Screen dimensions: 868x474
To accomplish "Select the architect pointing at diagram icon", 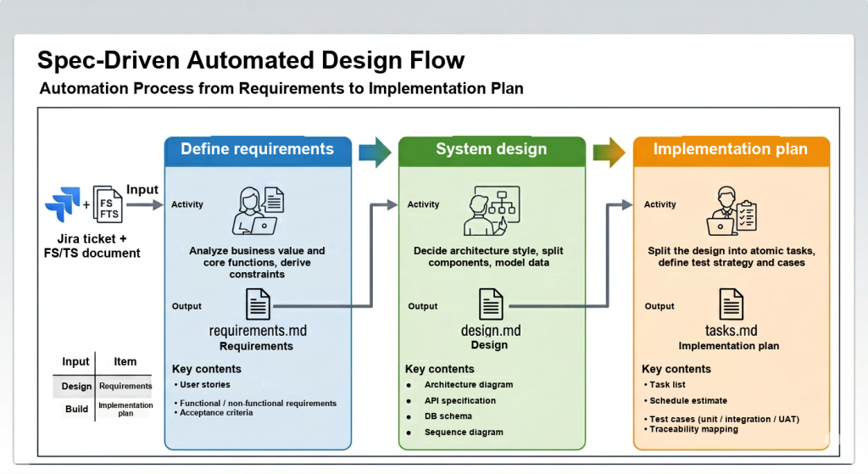I will coord(492,210).
